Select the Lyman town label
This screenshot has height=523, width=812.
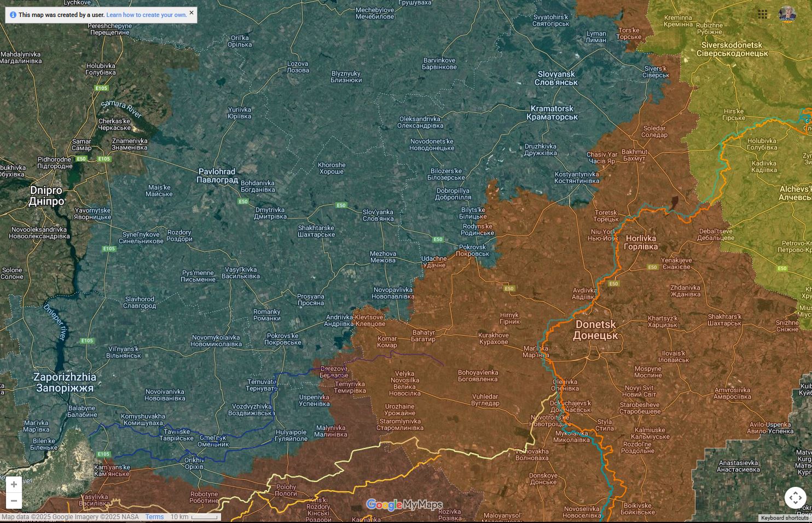(x=596, y=37)
